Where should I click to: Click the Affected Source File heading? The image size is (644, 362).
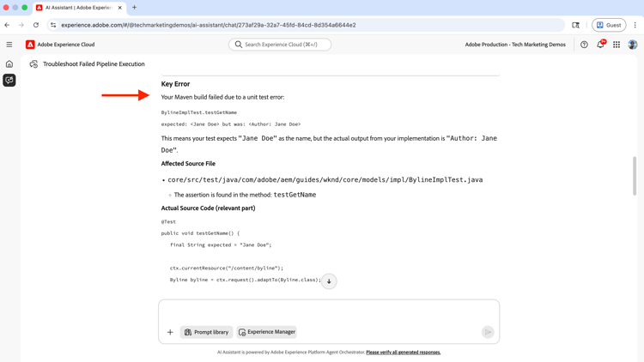188,163
